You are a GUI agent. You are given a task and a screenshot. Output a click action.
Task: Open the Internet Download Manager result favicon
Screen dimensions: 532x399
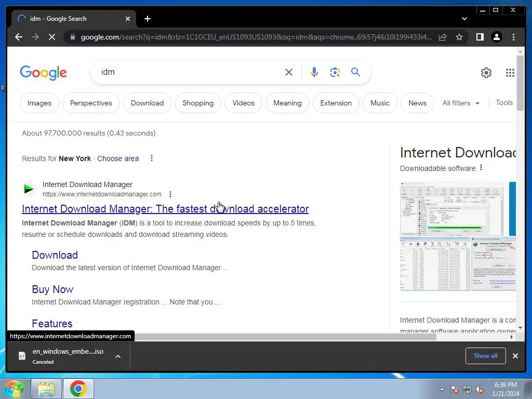(x=29, y=189)
